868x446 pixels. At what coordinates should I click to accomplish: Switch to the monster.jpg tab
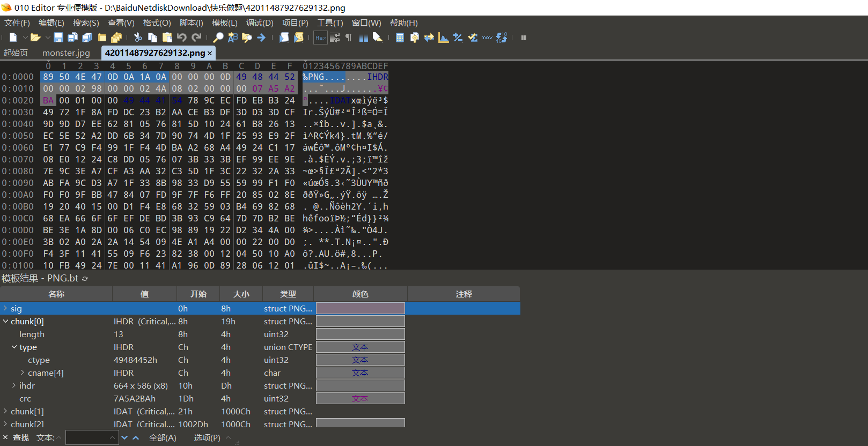coord(66,53)
